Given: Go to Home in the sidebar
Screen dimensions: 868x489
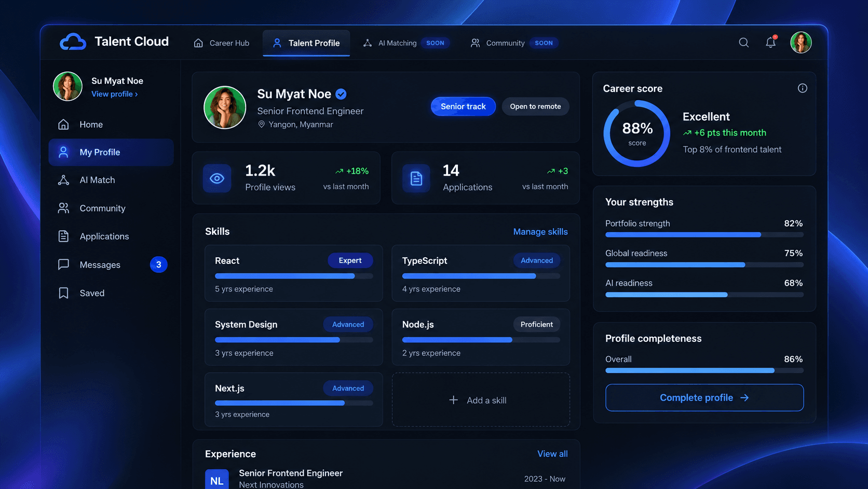Looking at the screenshot, I should coord(111,124).
